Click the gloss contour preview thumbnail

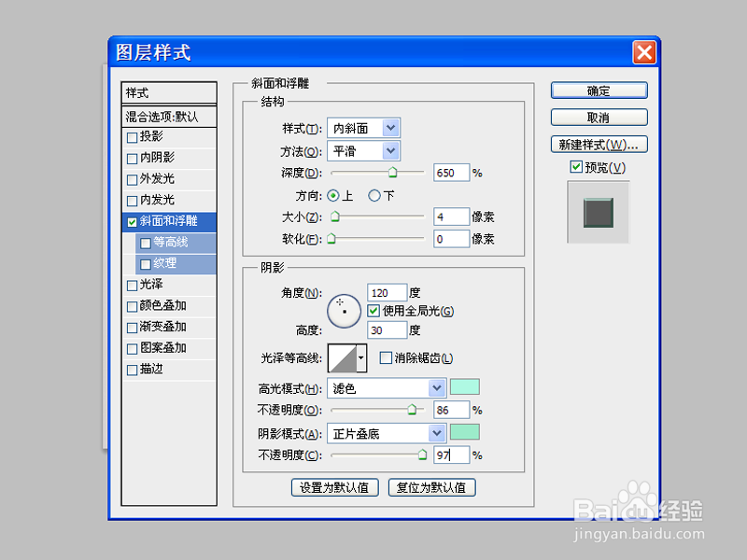[x=343, y=358]
